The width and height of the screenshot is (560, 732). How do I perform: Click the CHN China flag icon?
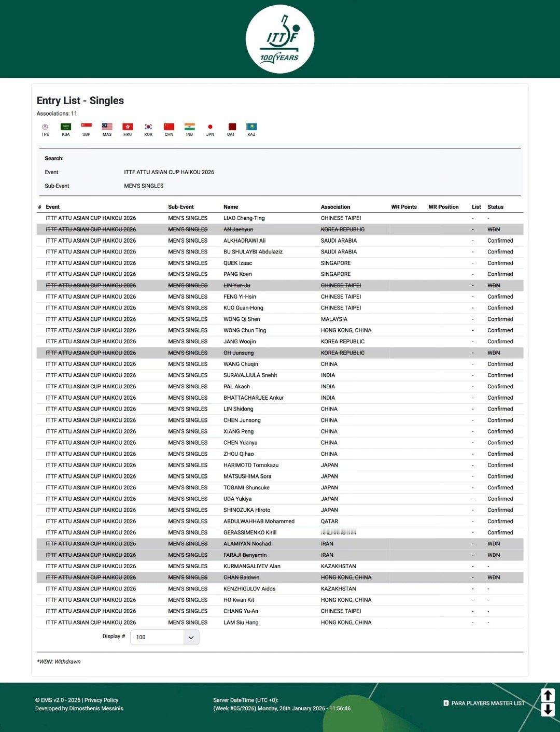tap(169, 126)
